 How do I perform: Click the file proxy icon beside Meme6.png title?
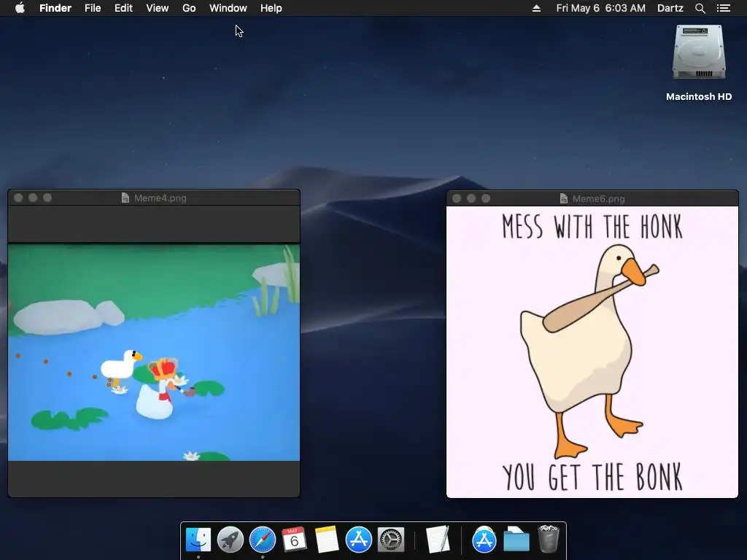tap(564, 198)
